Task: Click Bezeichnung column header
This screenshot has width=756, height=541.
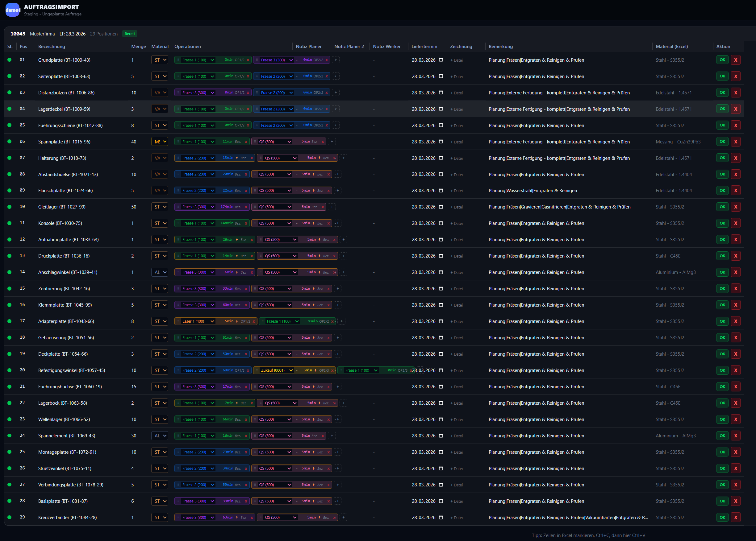Action: [52, 47]
